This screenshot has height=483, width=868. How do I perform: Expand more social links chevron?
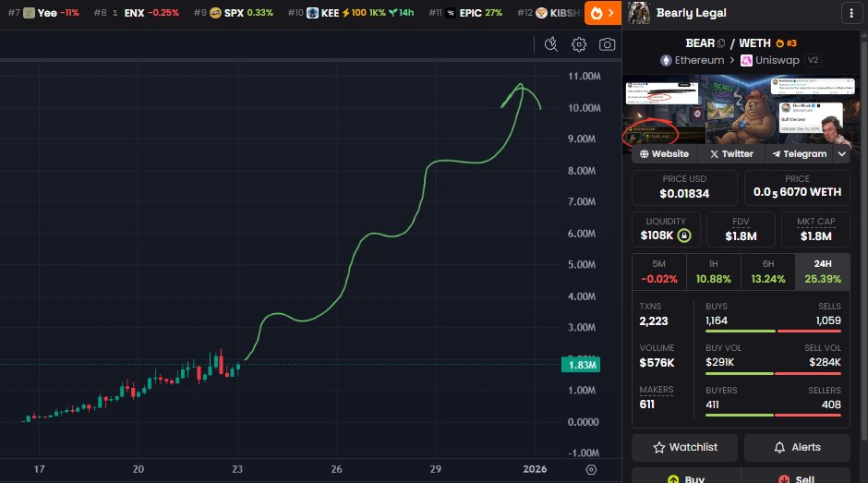[x=842, y=154]
